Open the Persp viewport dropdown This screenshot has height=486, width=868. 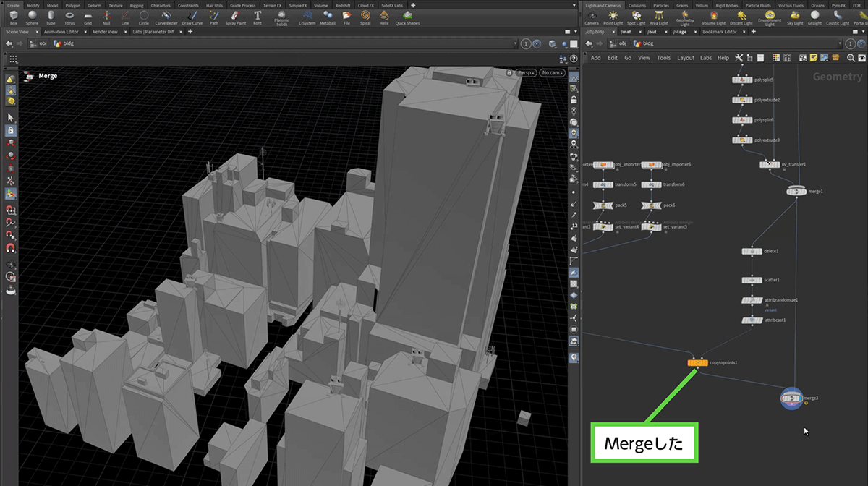click(x=525, y=72)
